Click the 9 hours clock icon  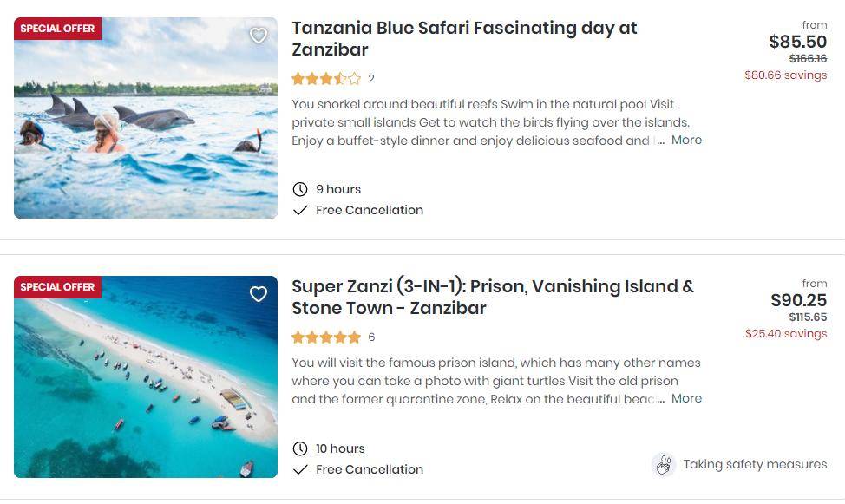click(300, 189)
